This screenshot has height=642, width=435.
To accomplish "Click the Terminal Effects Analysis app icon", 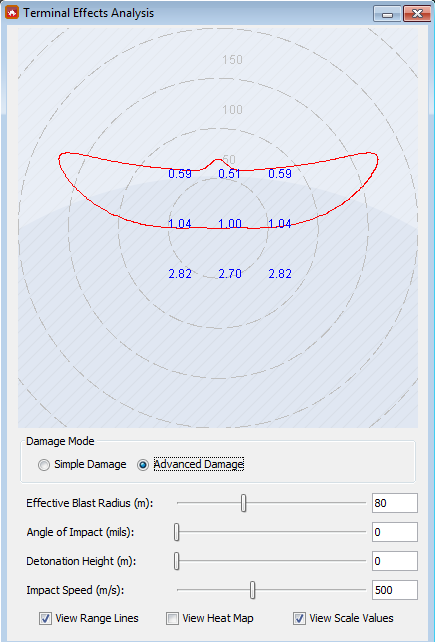I will (12, 13).
